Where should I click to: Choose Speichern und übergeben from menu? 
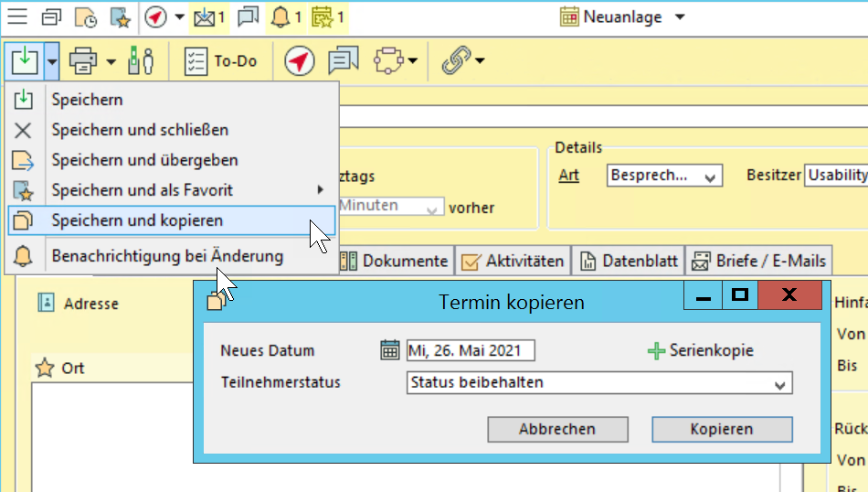144,160
